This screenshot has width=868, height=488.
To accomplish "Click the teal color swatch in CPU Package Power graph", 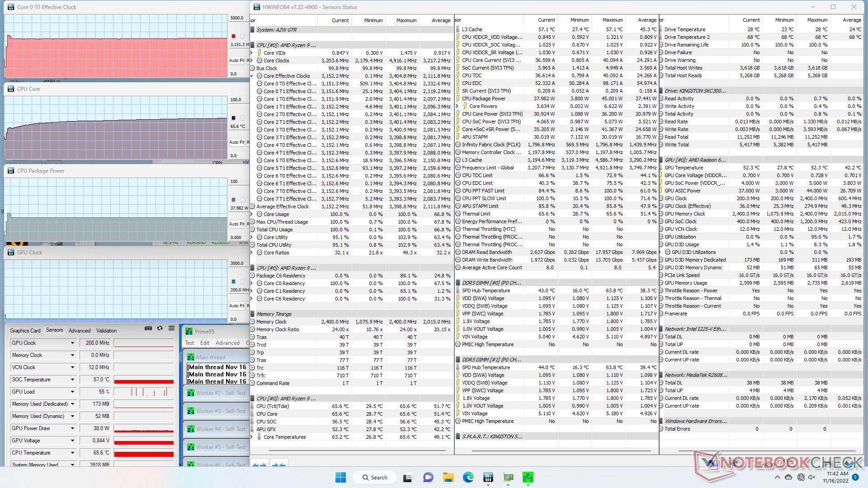I will (x=233, y=200).
